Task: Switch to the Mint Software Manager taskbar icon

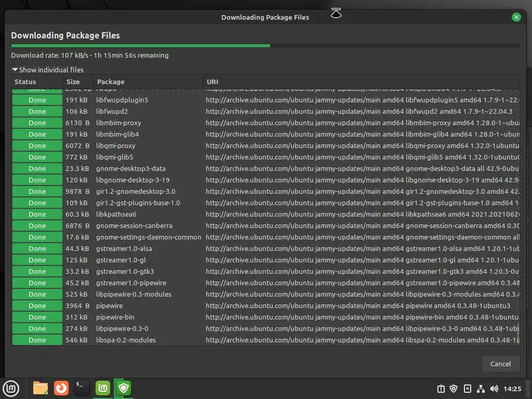Action: [x=102, y=388]
